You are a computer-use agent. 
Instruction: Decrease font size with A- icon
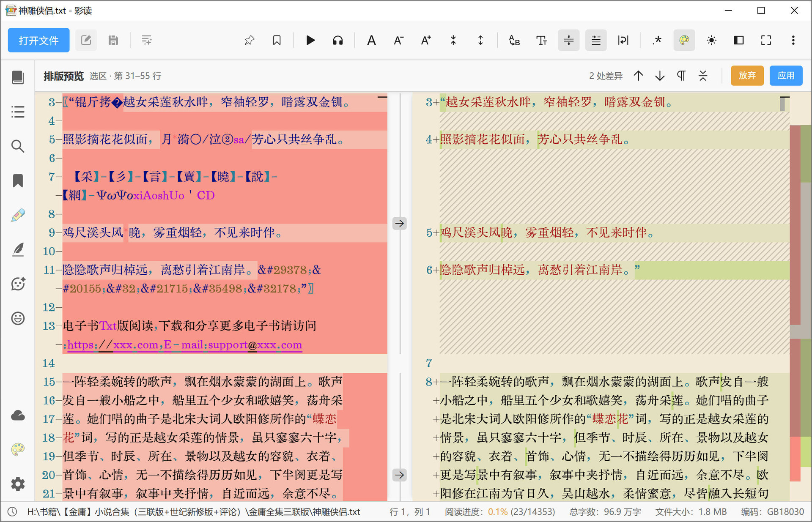click(x=398, y=41)
